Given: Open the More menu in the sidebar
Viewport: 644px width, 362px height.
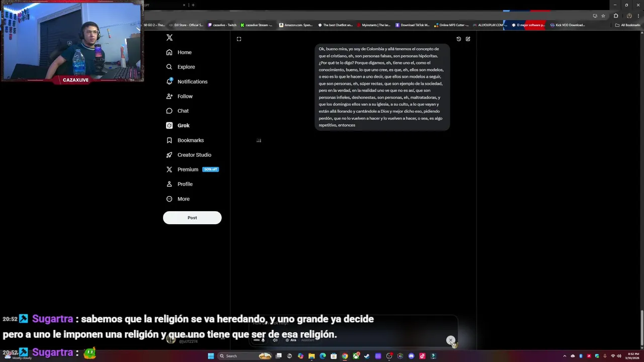Looking at the screenshot, I should coord(178,199).
